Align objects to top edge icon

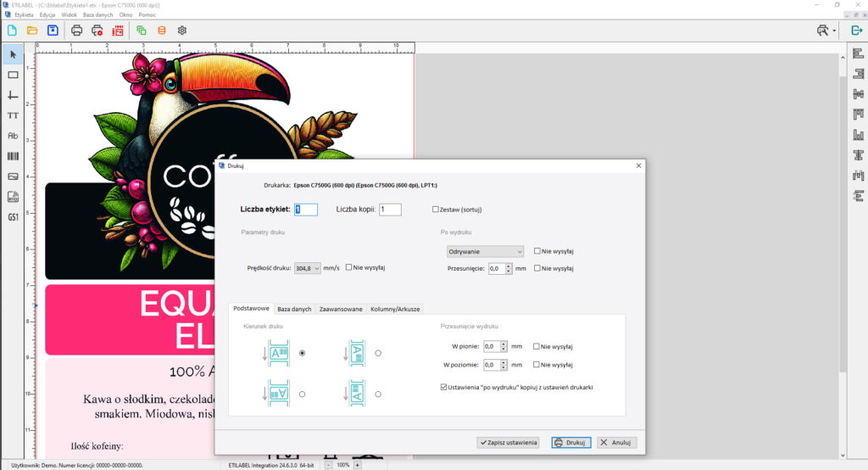pyautogui.click(x=858, y=115)
